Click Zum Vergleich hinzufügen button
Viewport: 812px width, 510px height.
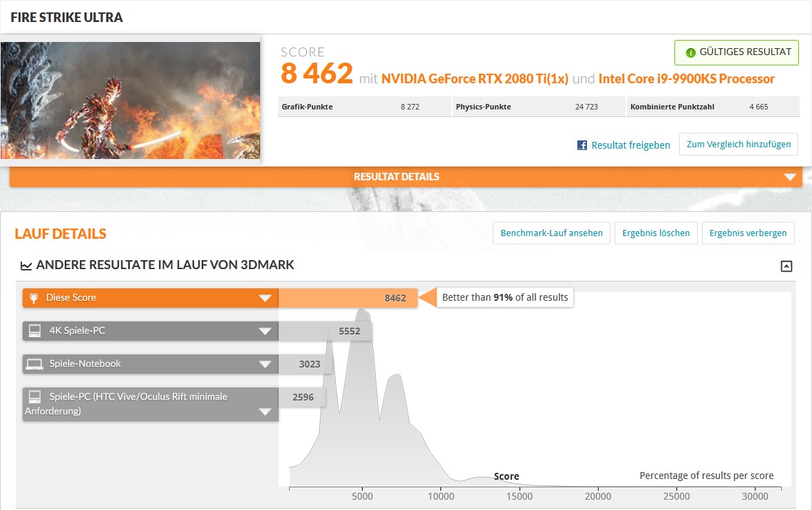738,145
